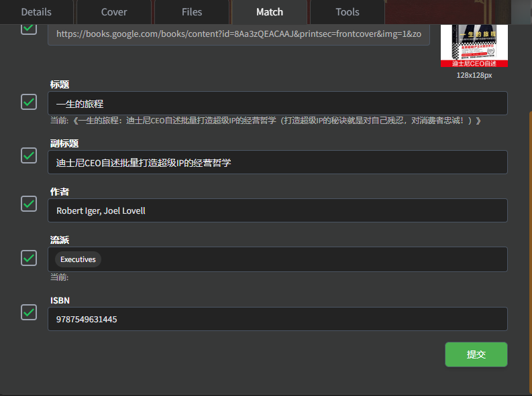Click the empty area of 流派 field
532x396 pixels.
coord(302,259)
